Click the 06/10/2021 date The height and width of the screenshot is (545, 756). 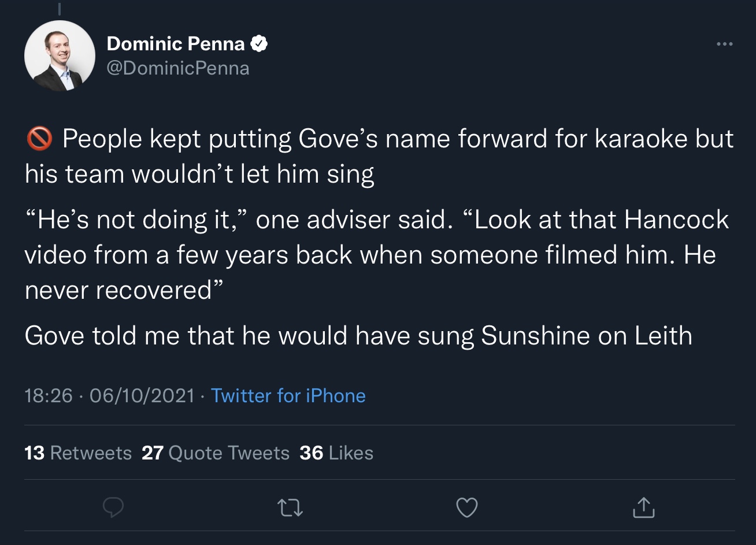click(x=142, y=396)
